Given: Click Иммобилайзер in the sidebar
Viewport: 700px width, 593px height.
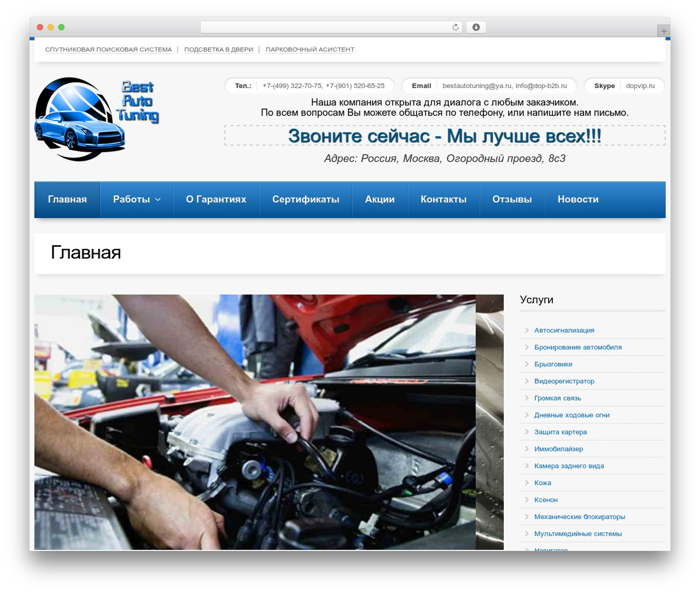Looking at the screenshot, I should point(559,449).
